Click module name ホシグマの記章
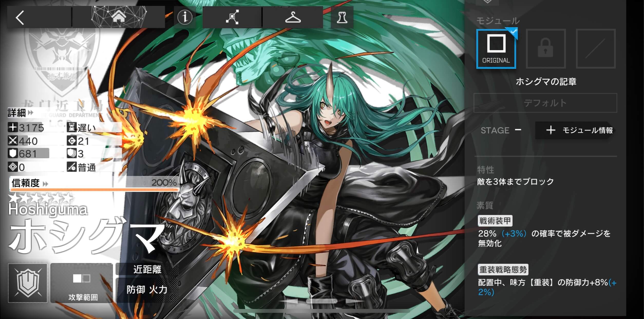Screen dimensions: 644x319 point(546,82)
